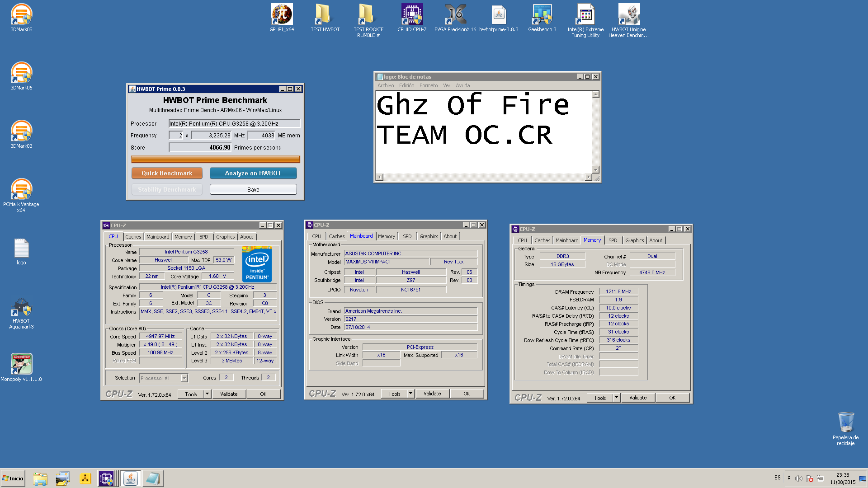Open About tab in middle CPU-Z window
This screenshot has width=868, height=488.
coord(450,236)
